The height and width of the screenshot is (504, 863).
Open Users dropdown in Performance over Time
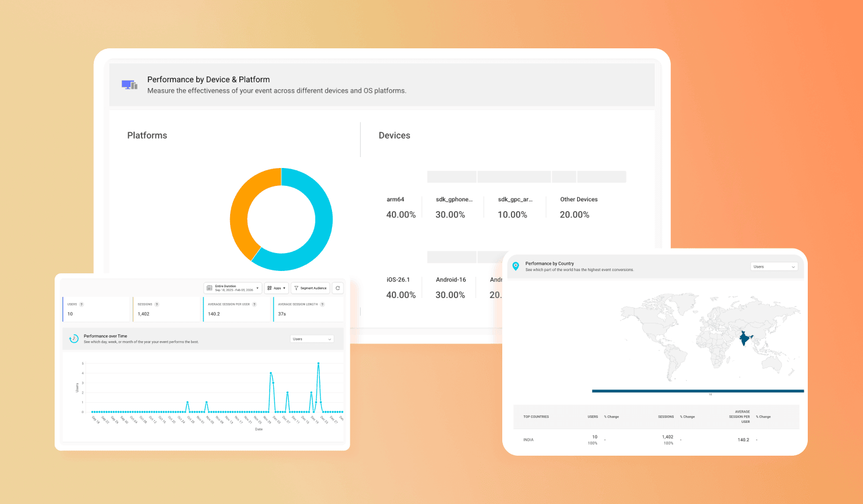(x=312, y=339)
